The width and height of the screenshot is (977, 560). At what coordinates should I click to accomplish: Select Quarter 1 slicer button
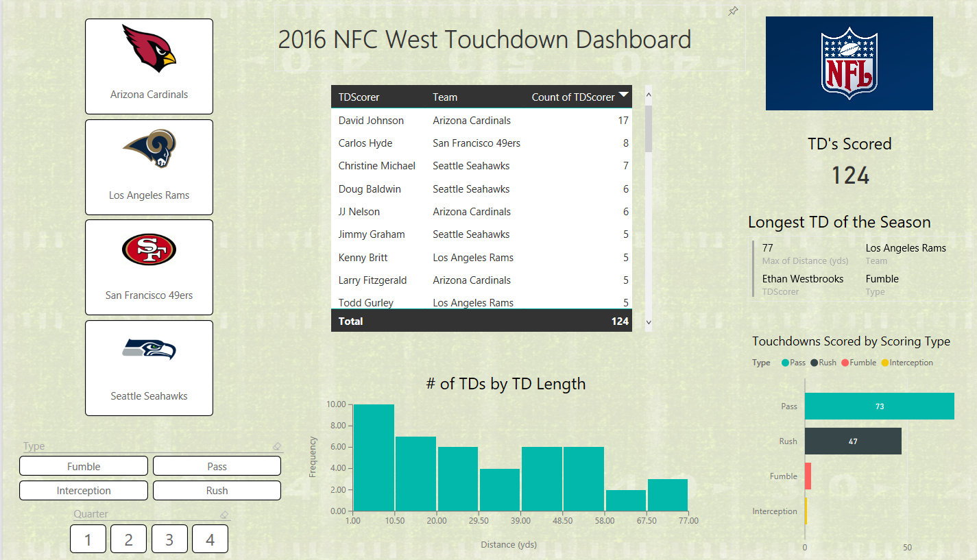tap(88, 539)
